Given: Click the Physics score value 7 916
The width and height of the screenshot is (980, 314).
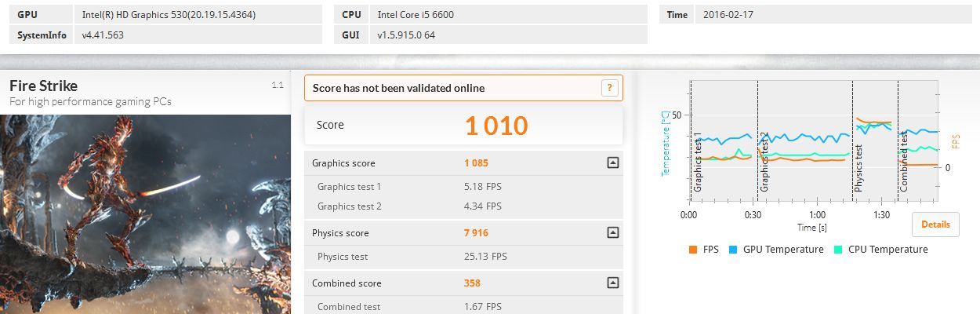Looking at the screenshot, I should 477,233.
